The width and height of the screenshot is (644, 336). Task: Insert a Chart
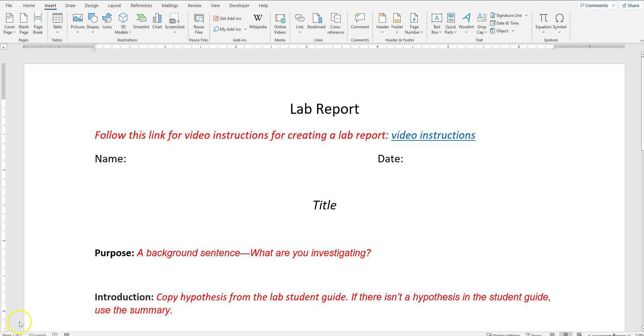[157, 21]
